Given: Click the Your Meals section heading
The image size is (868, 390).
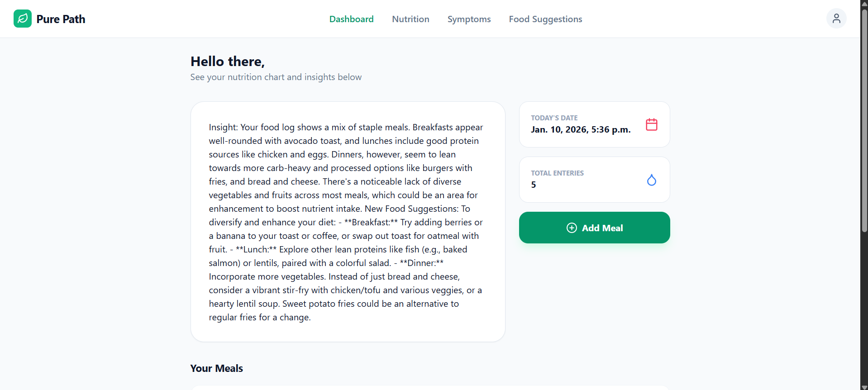Looking at the screenshot, I should [216, 368].
